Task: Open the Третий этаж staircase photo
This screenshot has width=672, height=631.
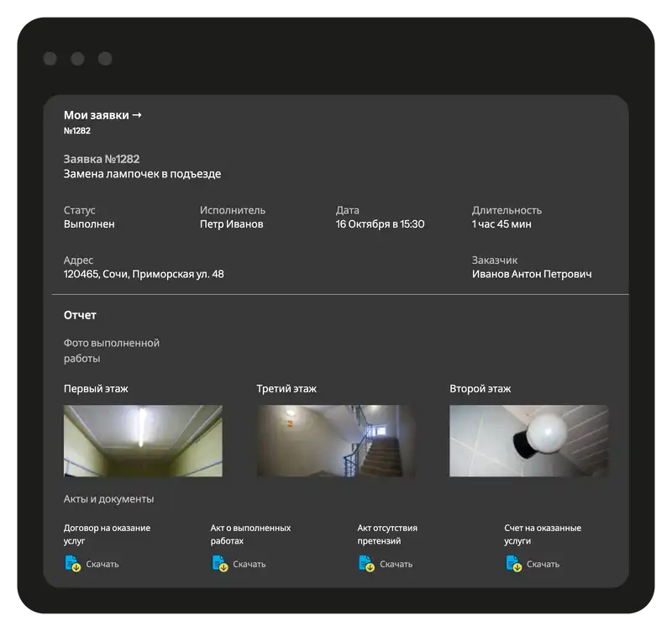Action: pyautogui.click(x=336, y=441)
